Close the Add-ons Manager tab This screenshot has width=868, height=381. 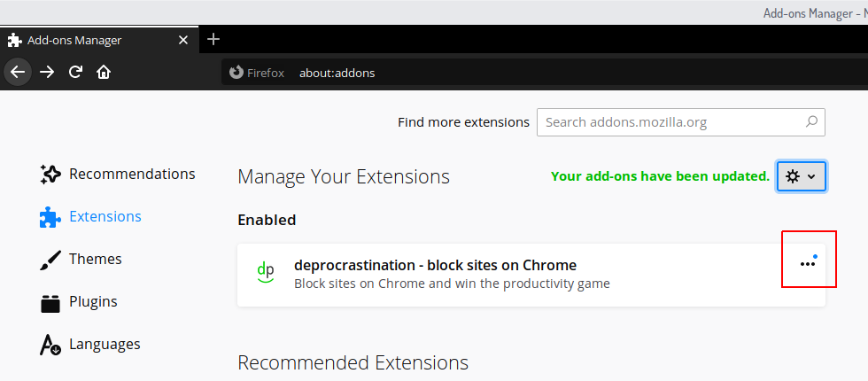183,40
